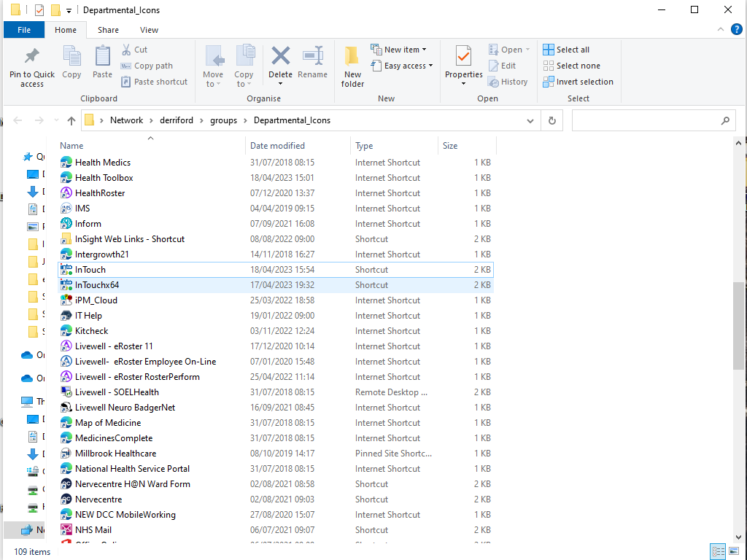Click the red Delete X icon
The height and width of the screenshot is (560, 747).
(x=281, y=55)
